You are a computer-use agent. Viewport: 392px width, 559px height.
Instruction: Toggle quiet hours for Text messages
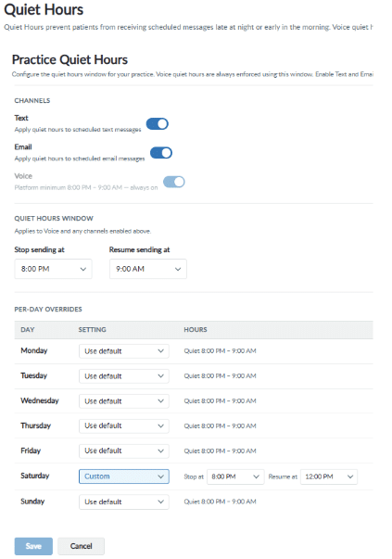point(158,124)
